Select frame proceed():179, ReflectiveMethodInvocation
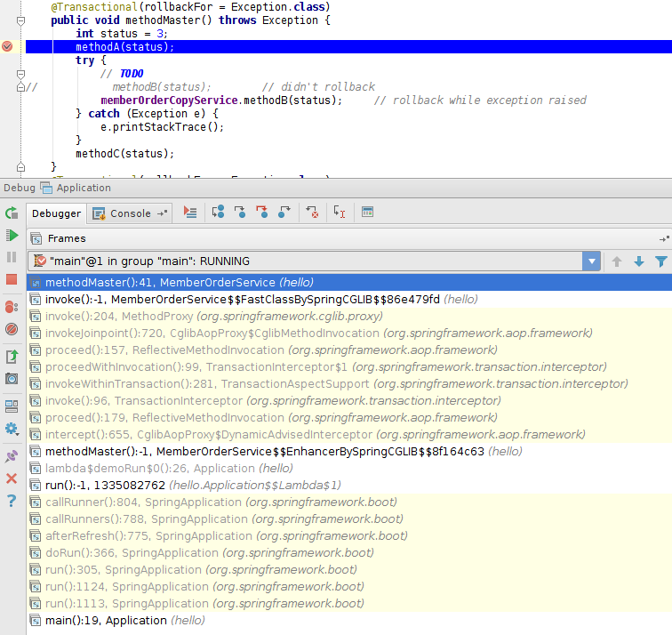 click(x=349, y=418)
